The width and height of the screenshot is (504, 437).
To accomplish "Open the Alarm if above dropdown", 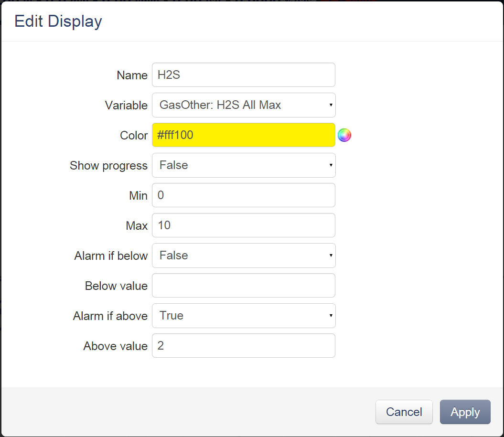I will click(x=244, y=316).
